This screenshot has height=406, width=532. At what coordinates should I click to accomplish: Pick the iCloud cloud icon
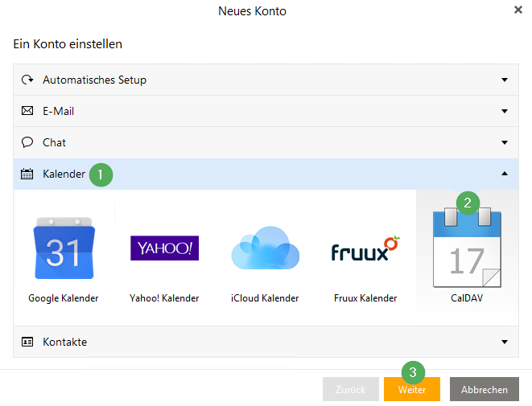(266, 248)
